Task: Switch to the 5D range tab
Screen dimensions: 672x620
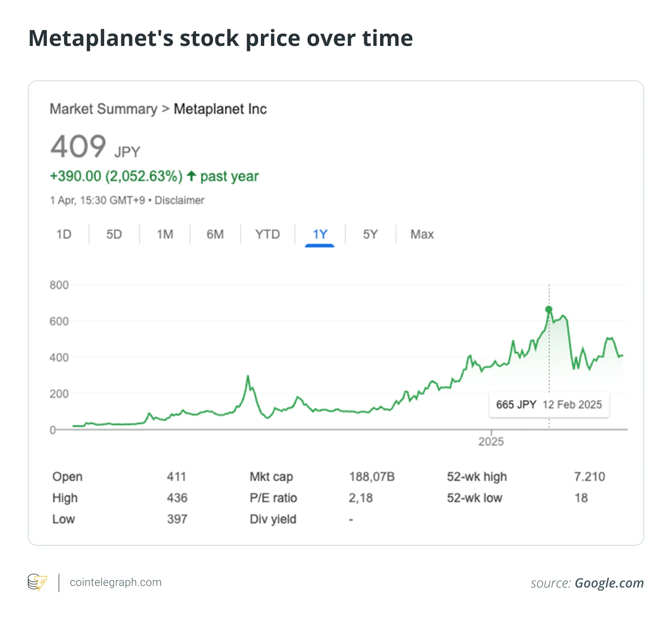Action: coord(114,234)
